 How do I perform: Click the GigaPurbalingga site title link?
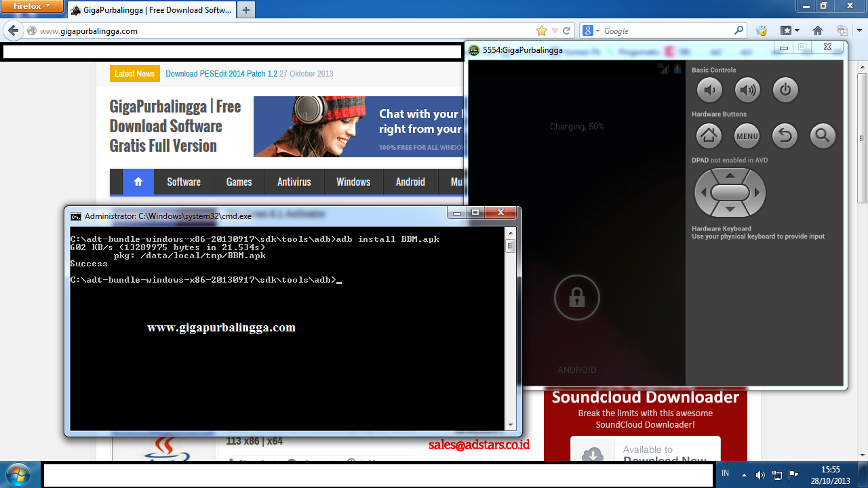[x=176, y=126]
